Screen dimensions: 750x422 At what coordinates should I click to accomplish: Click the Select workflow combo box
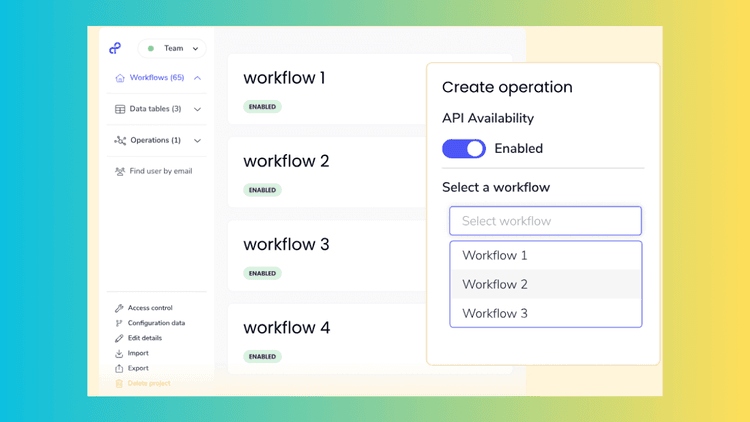coord(545,221)
